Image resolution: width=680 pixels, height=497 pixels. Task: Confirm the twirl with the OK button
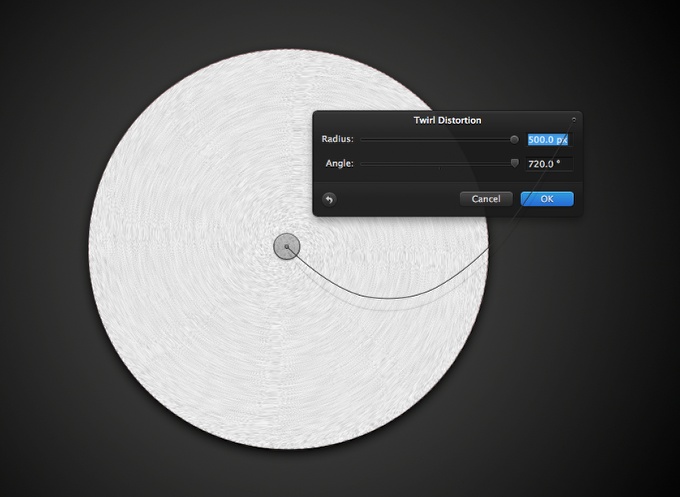coord(546,199)
